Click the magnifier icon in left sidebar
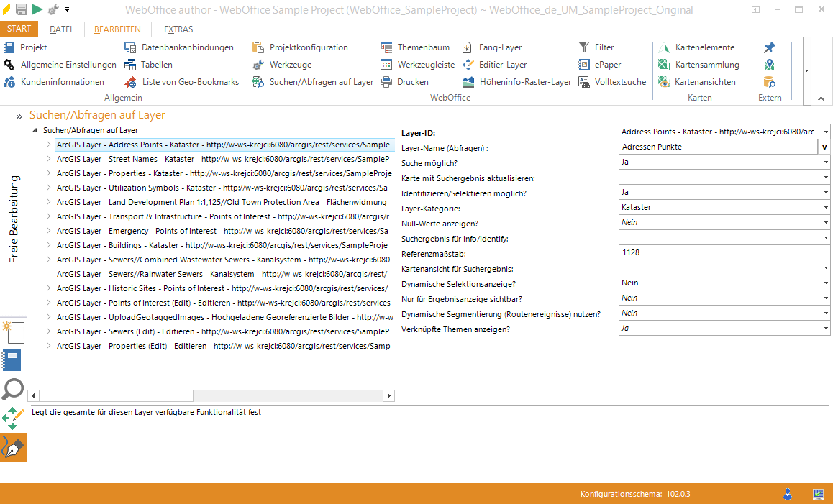Image resolution: width=833 pixels, height=504 pixels. pos(13,389)
